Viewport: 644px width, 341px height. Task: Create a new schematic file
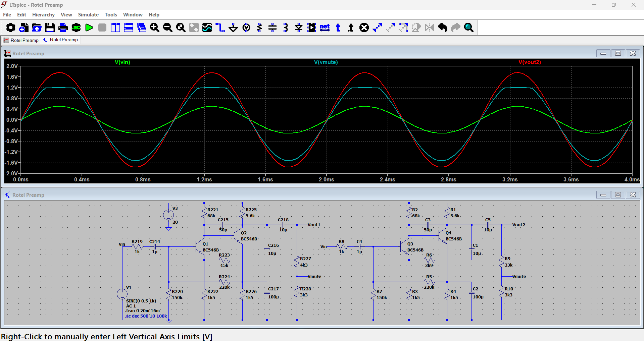[x=23, y=27]
